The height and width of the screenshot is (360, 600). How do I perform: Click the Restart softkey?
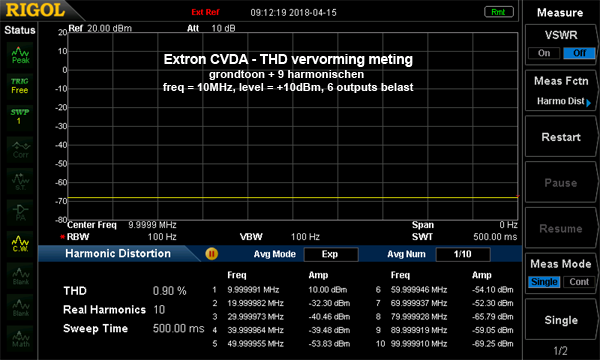click(561, 137)
